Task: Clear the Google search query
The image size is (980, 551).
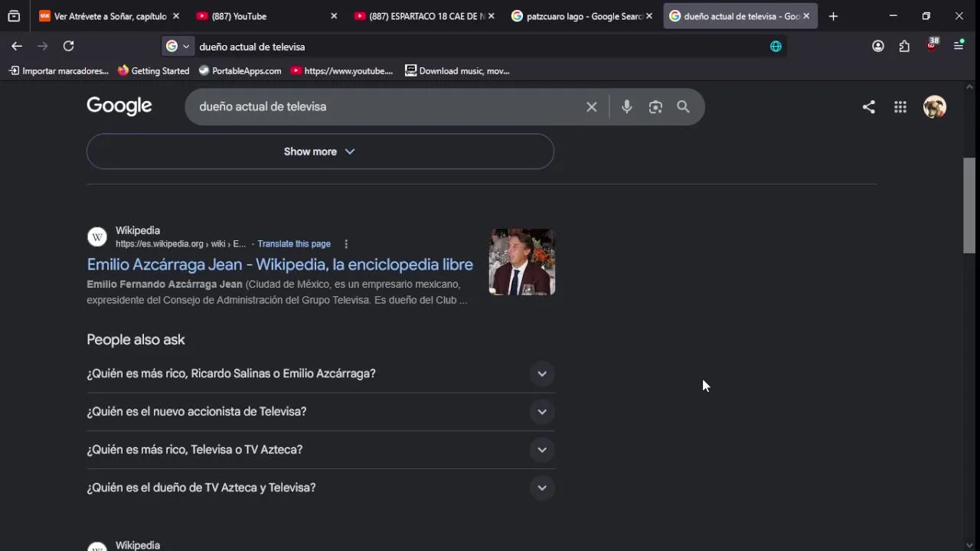Action: point(591,107)
